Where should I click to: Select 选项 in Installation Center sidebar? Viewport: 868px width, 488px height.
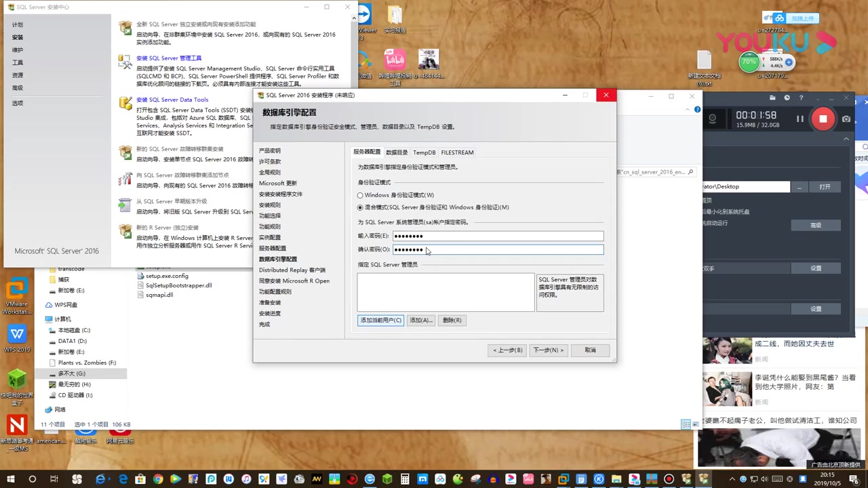coord(18,103)
